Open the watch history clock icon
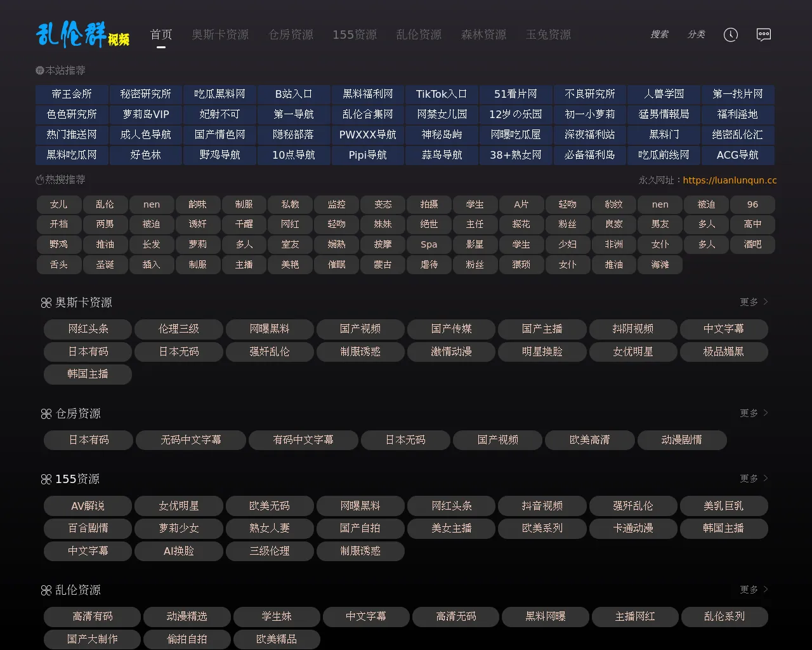Viewport: 812px width, 650px height. tap(731, 35)
